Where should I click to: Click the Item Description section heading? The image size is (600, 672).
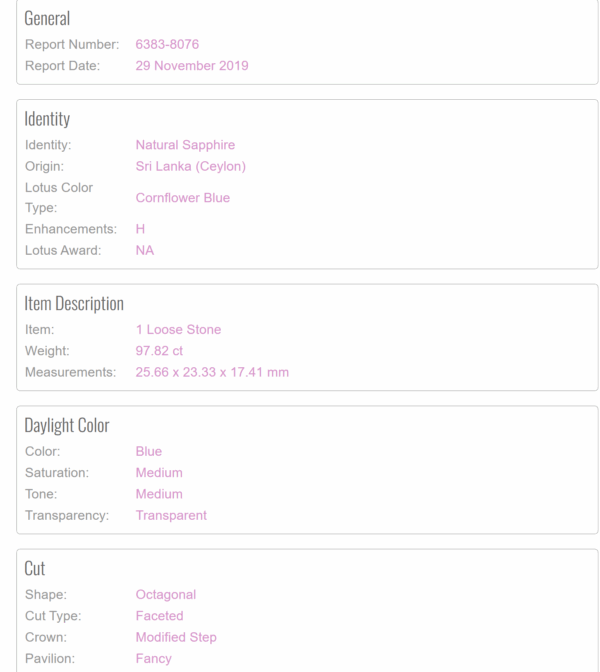(74, 303)
